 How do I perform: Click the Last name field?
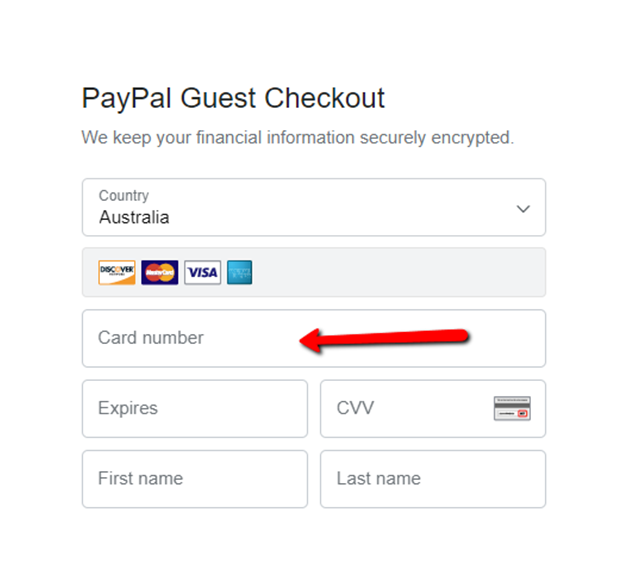coord(433,479)
